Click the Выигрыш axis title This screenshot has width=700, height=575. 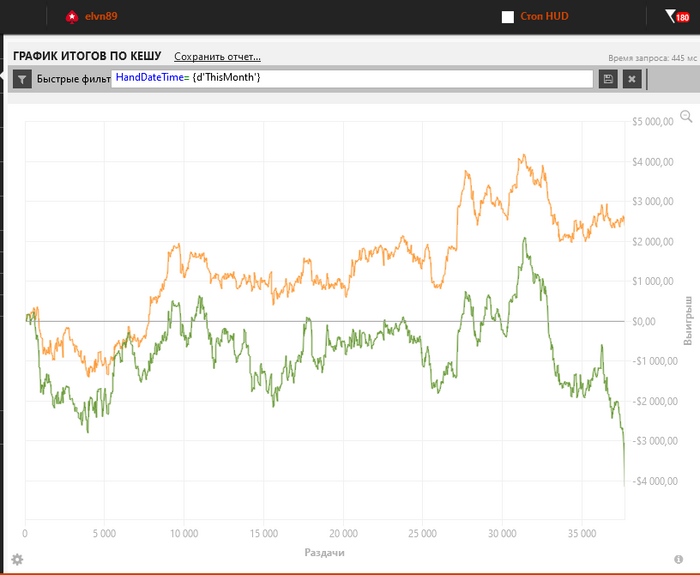pyautogui.click(x=688, y=320)
